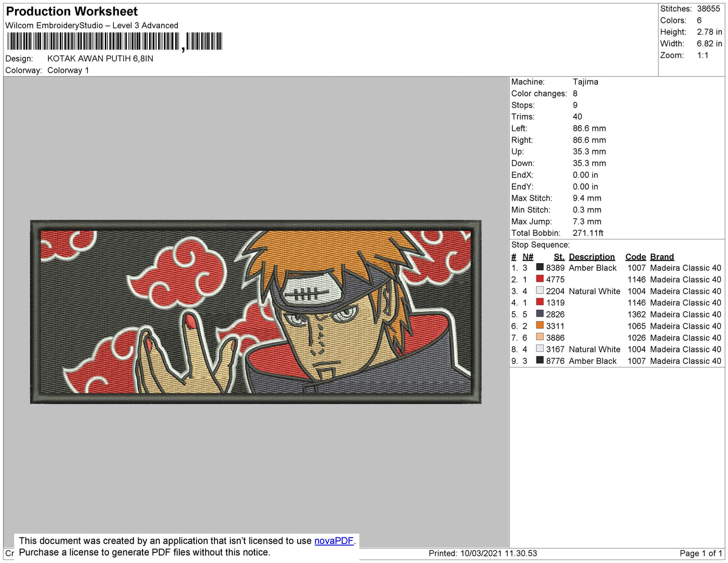
Task: Click 'Stop Sequence:' heading
Action: tap(540, 244)
